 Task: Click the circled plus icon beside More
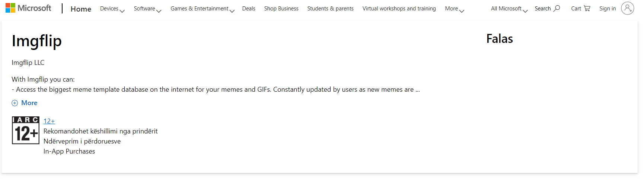pyautogui.click(x=15, y=103)
